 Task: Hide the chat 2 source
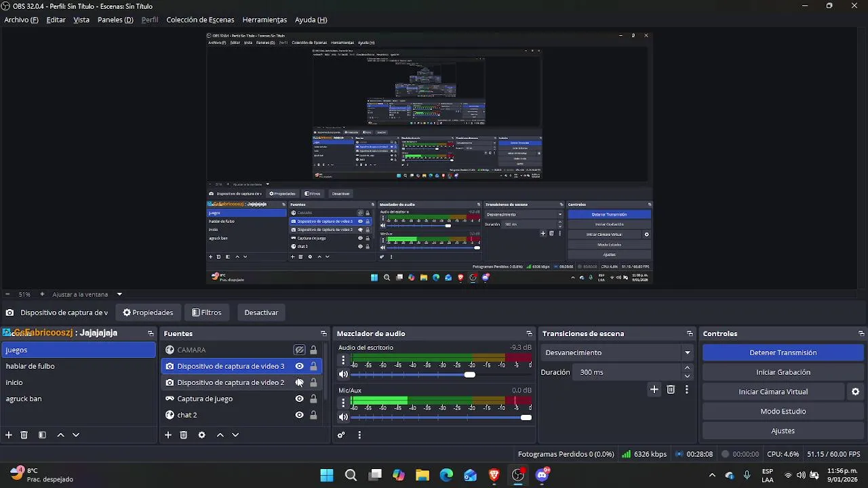(299, 415)
